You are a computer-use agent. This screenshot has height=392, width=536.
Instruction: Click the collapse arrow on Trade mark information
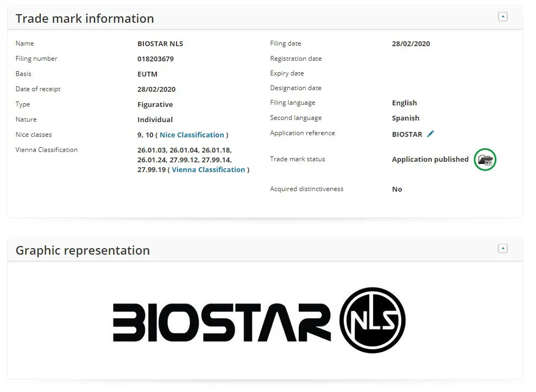coord(503,16)
